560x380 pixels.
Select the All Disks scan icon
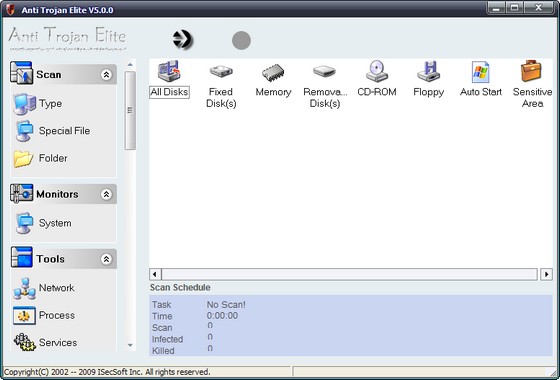coord(169,71)
